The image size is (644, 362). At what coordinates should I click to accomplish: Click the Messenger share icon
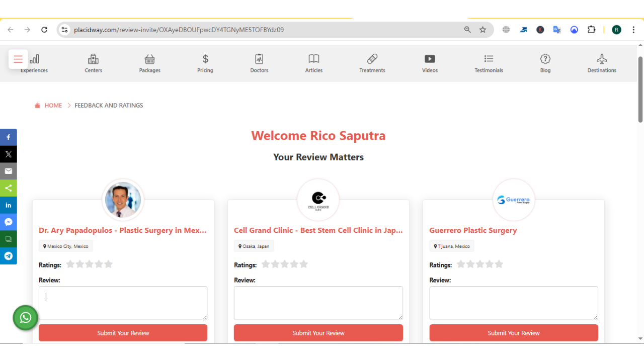9,222
